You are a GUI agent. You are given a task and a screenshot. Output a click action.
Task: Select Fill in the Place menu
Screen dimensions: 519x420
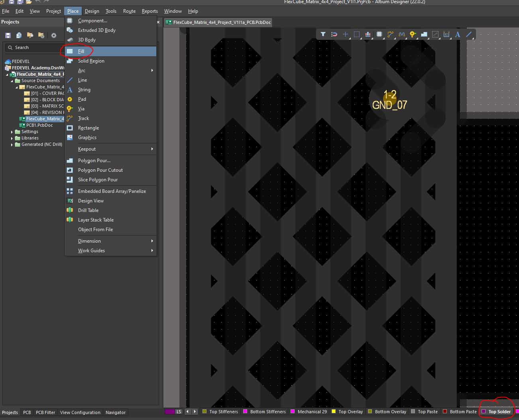pyautogui.click(x=81, y=51)
